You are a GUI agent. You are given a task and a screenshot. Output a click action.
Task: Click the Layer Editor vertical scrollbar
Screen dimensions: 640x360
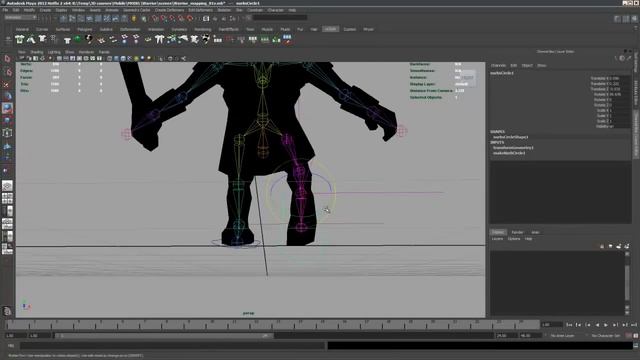click(627, 282)
